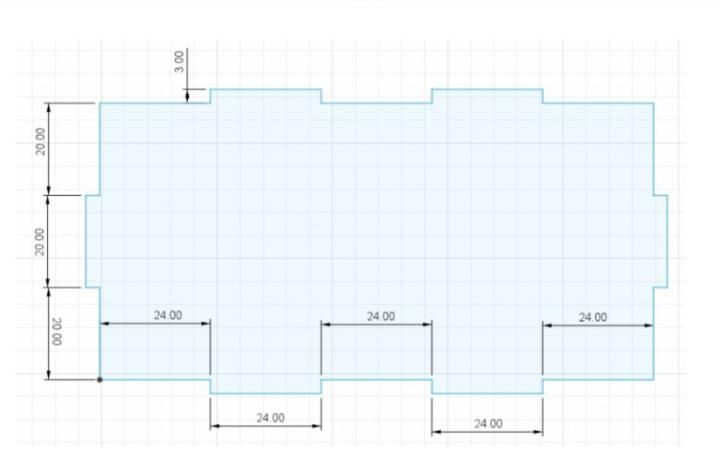Select the 24.00 dimension under the left bottom tab
This screenshot has width=720, height=461.
[x=270, y=418]
